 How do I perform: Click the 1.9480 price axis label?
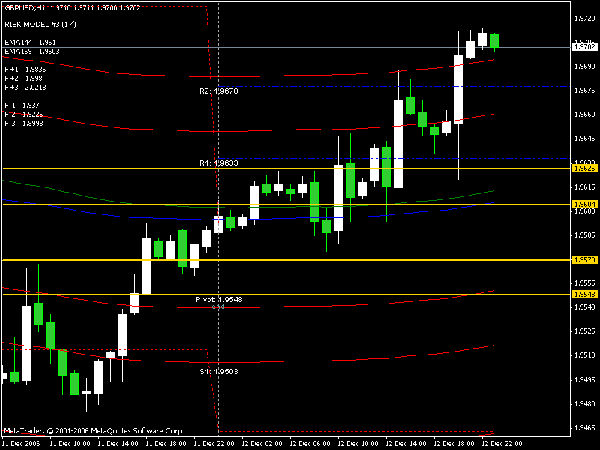click(x=585, y=403)
